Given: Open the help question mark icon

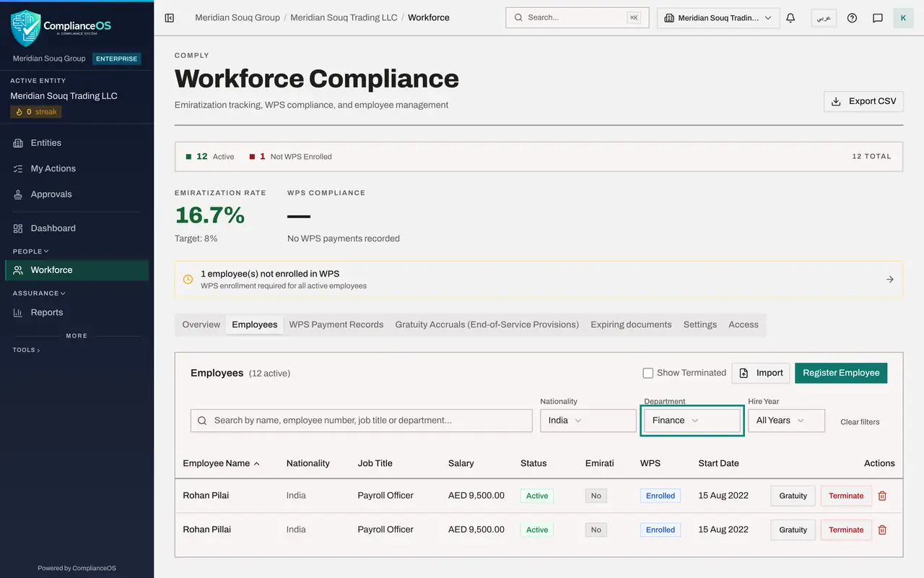Looking at the screenshot, I should tap(852, 18).
